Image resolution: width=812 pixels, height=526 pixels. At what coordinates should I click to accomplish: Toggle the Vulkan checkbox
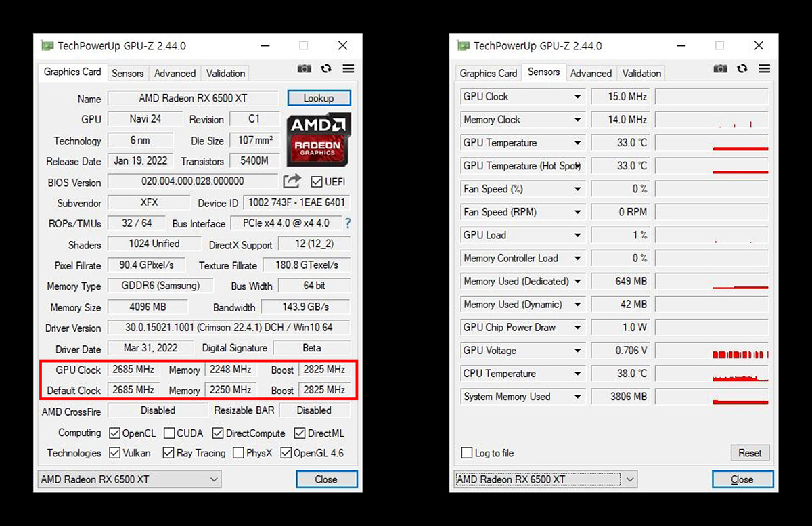[114, 453]
